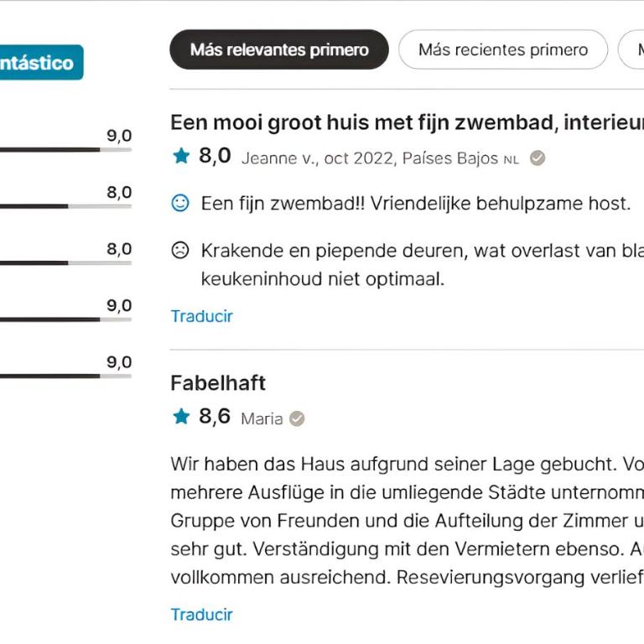Switch to Más recientes primero sorting
The width and height of the screenshot is (644, 644).
[503, 49]
